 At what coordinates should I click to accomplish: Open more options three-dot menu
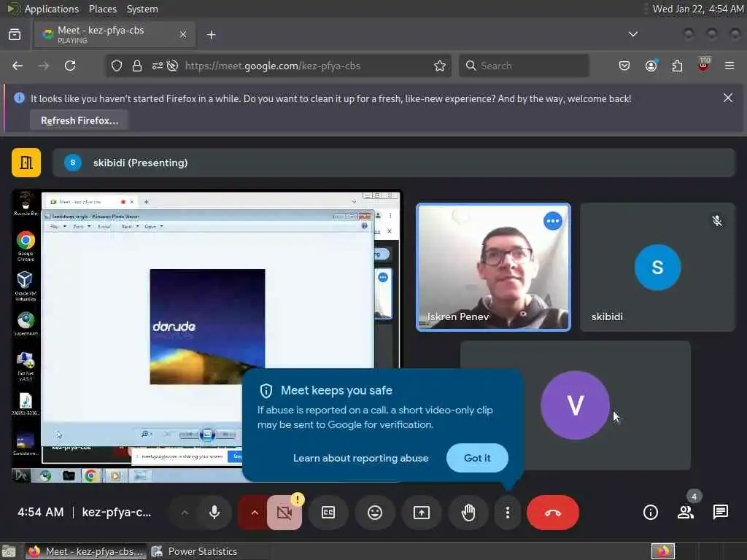click(508, 513)
